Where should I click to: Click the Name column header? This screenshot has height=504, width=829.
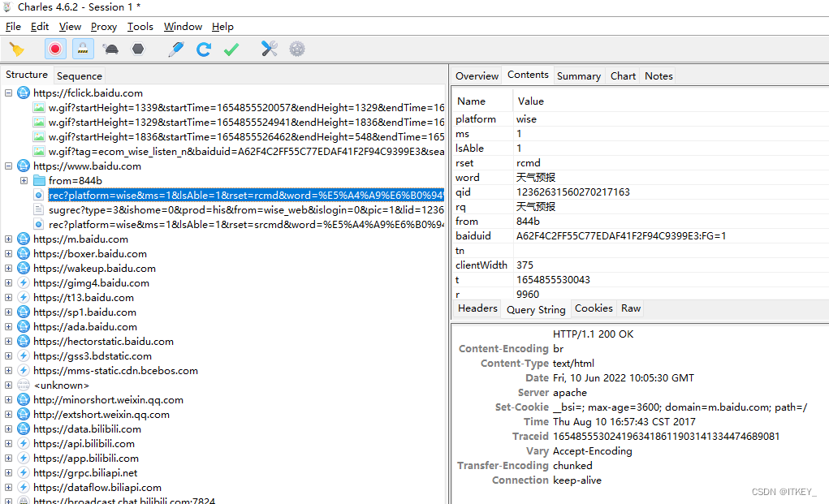[482, 101]
